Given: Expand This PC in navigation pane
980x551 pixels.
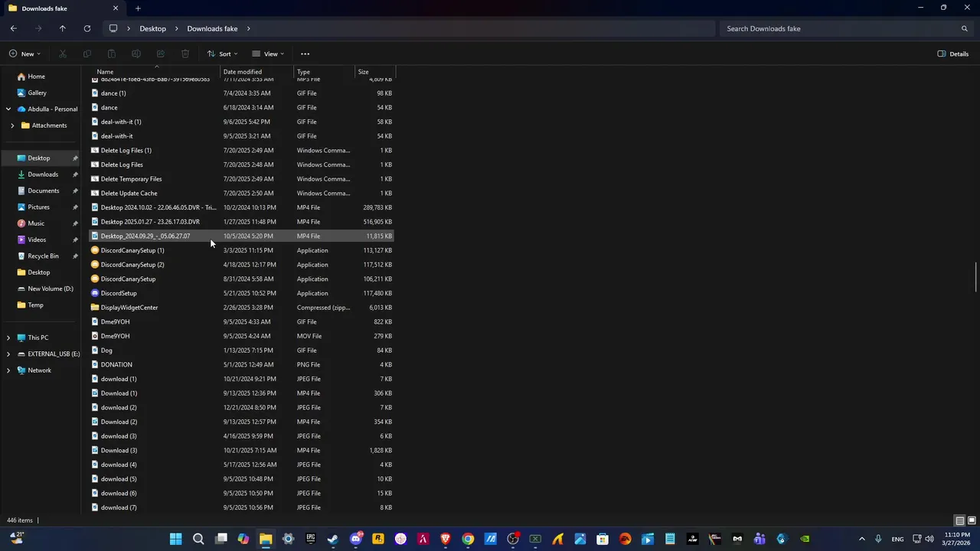Looking at the screenshot, I should click(x=8, y=337).
